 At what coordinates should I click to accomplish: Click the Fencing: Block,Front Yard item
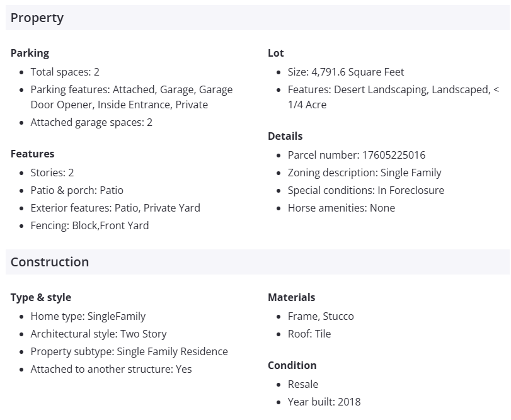pos(89,225)
